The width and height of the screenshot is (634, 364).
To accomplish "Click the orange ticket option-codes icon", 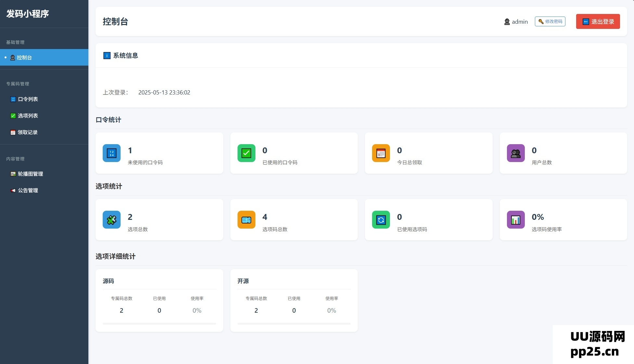I will 246,220.
